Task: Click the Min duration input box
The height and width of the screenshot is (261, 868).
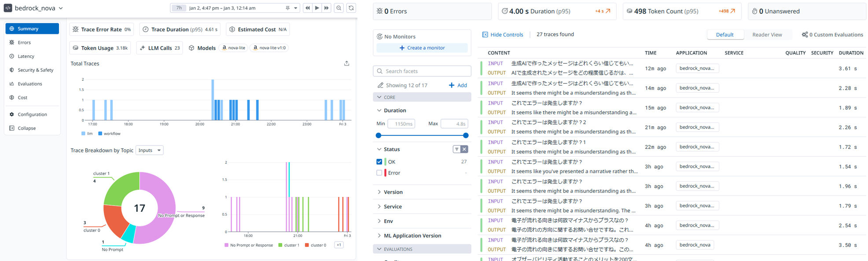Action: tap(401, 124)
